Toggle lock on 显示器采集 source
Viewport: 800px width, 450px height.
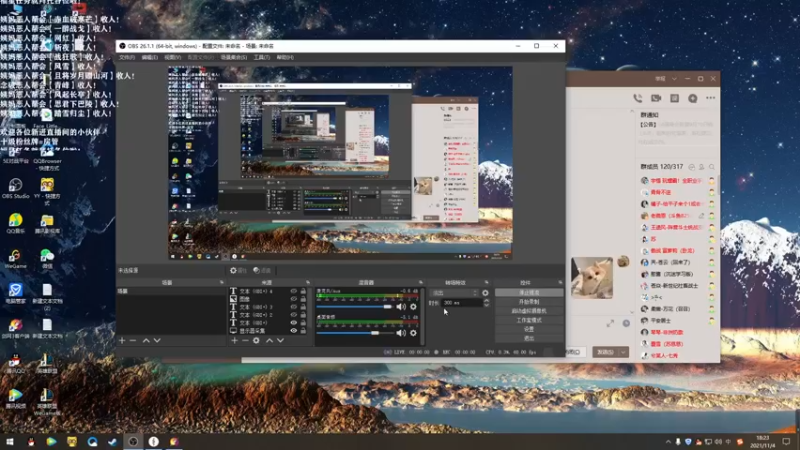pyautogui.click(x=303, y=331)
